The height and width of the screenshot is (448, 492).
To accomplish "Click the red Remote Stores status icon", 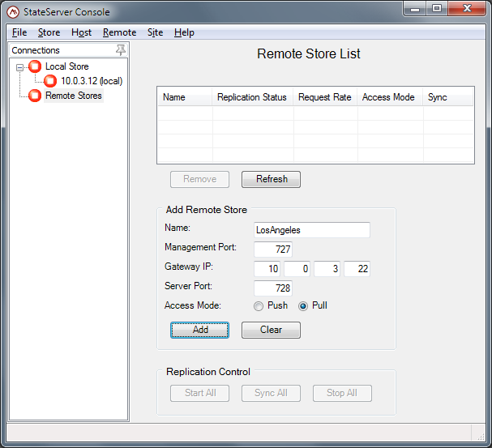I will point(35,96).
